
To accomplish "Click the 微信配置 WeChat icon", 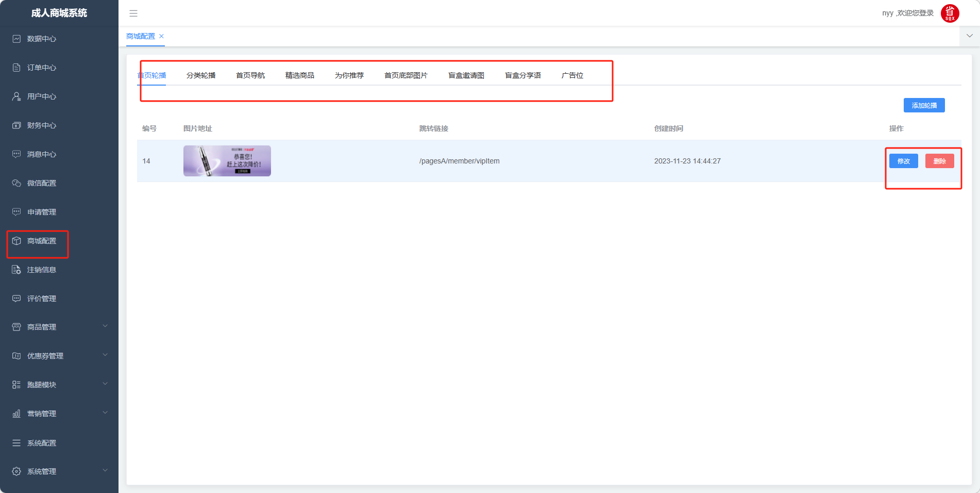I will tap(16, 183).
